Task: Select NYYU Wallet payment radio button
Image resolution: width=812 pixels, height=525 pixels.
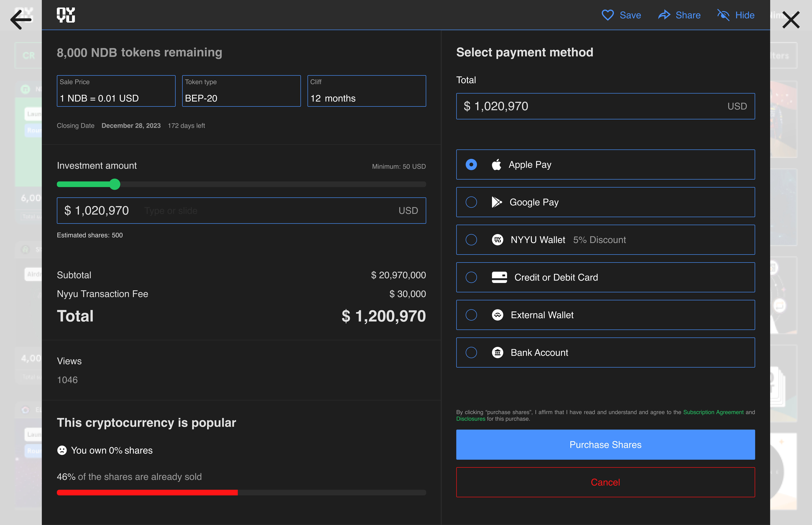Action: (x=471, y=240)
